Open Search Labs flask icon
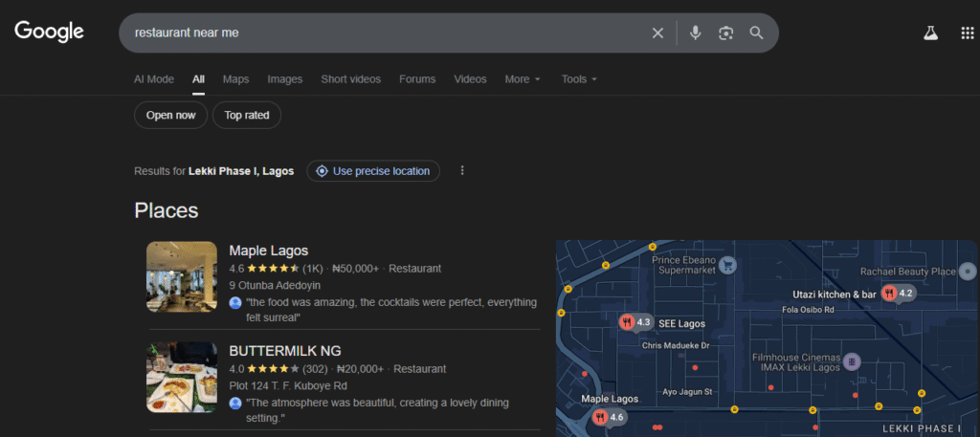 tap(930, 33)
